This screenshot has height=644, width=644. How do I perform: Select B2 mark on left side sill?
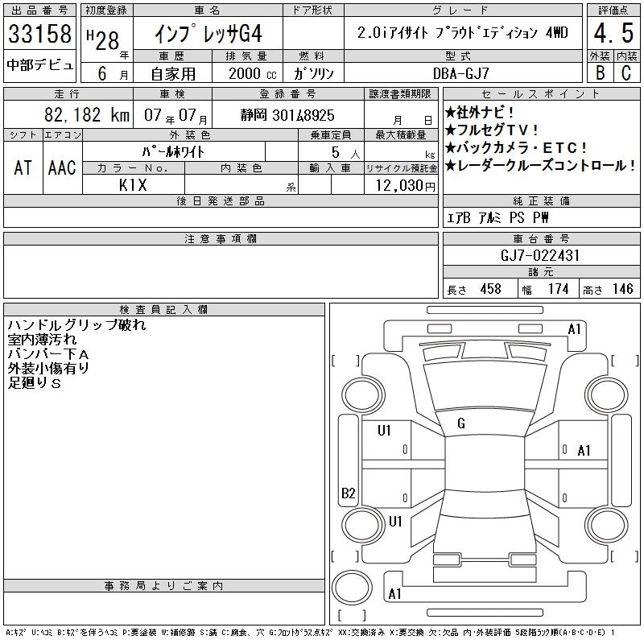pos(348,493)
